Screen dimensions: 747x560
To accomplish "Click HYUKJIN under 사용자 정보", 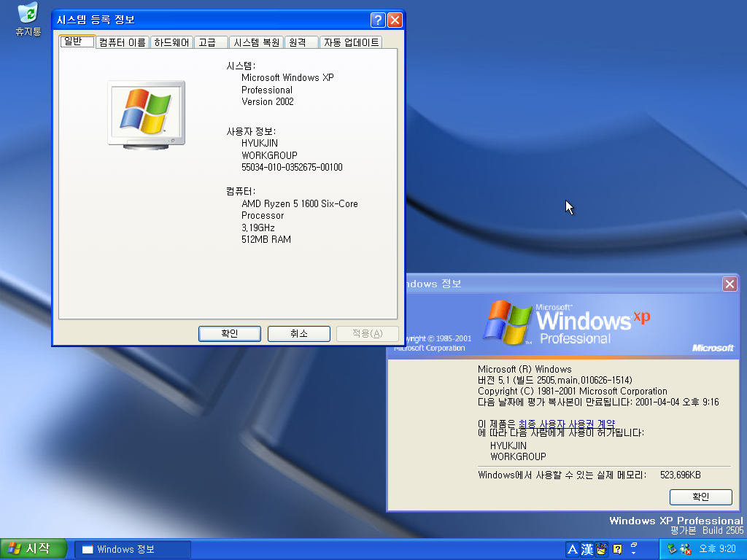I will tap(260, 144).
